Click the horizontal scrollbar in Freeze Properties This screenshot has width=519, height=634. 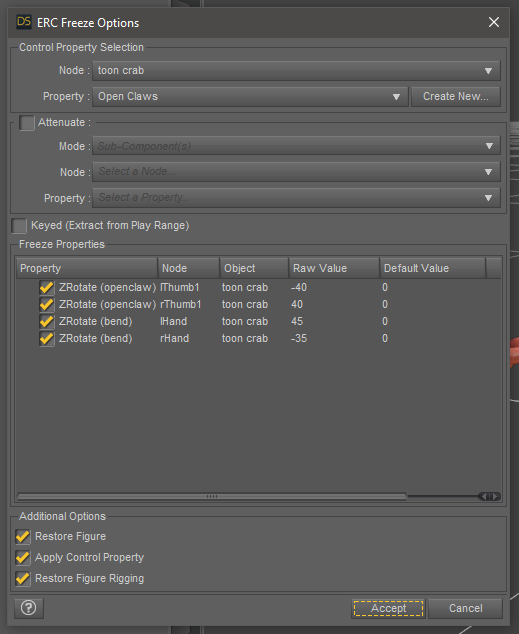click(212, 496)
